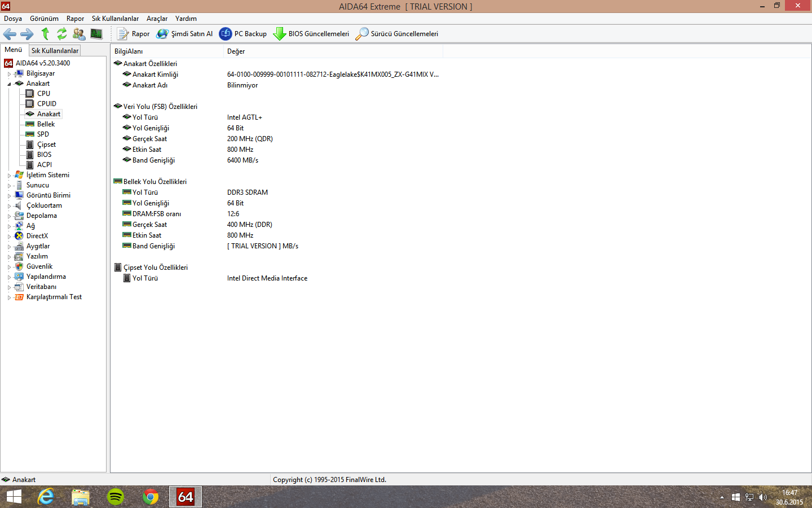Go forward with the blue right arrow
The width and height of the screenshot is (812, 508).
point(27,34)
